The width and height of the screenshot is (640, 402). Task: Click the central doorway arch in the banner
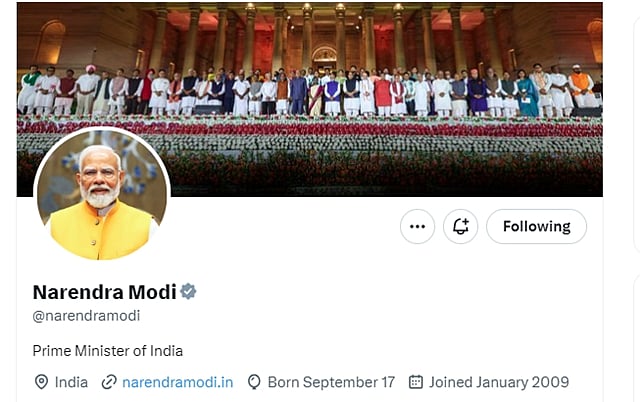[x=324, y=56]
